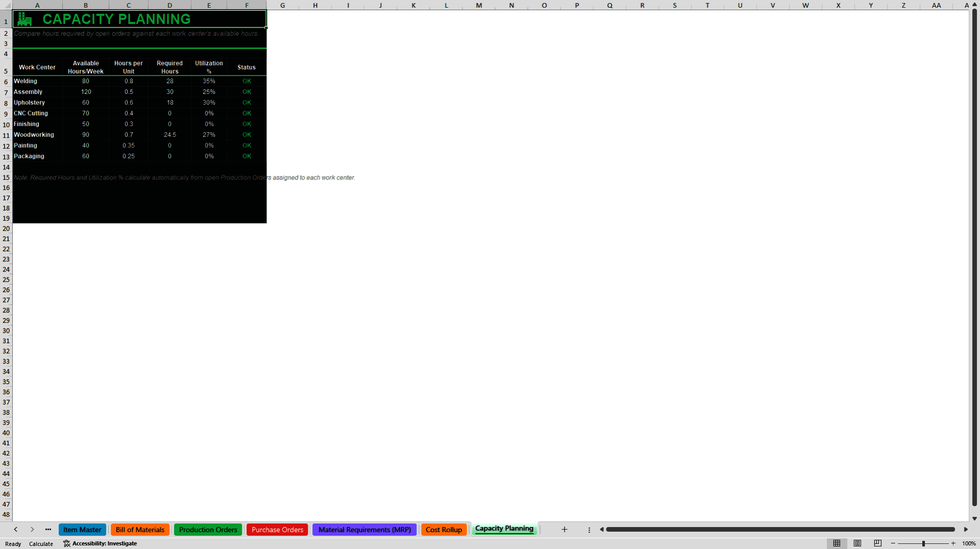Click the factory icon in the title
980x549 pixels.
click(24, 19)
